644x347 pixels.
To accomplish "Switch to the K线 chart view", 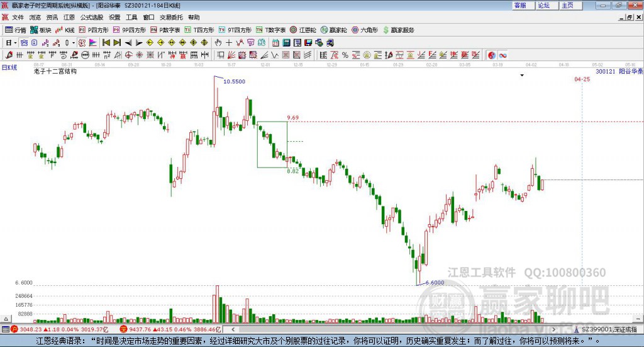I will coord(65,30).
